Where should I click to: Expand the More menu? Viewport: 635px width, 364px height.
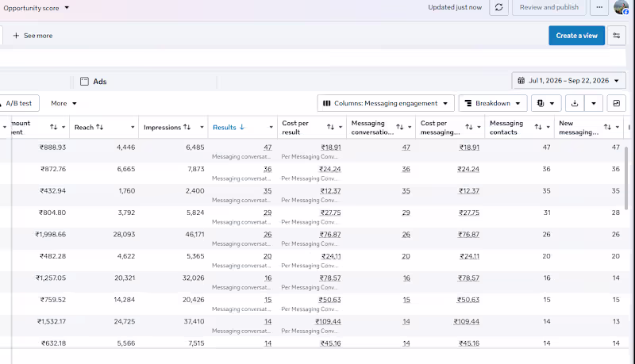pyautogui.click(x=63, y=103)
